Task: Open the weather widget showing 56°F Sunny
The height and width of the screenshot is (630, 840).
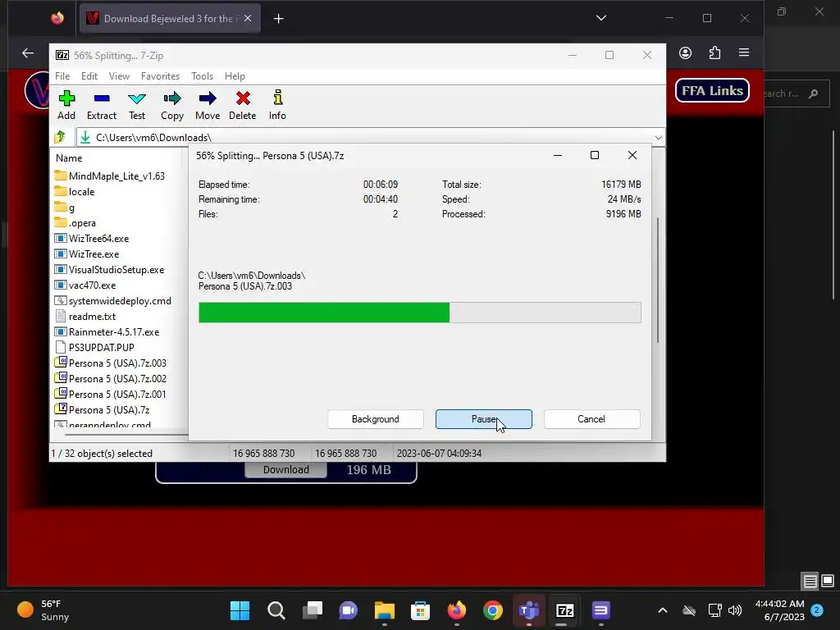Action: (44, 610)
